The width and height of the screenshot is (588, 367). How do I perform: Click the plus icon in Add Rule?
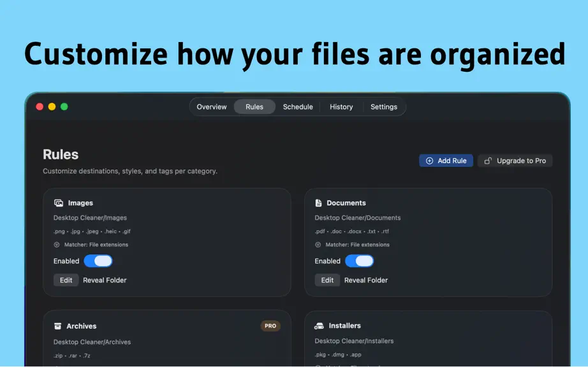(429, 161)
